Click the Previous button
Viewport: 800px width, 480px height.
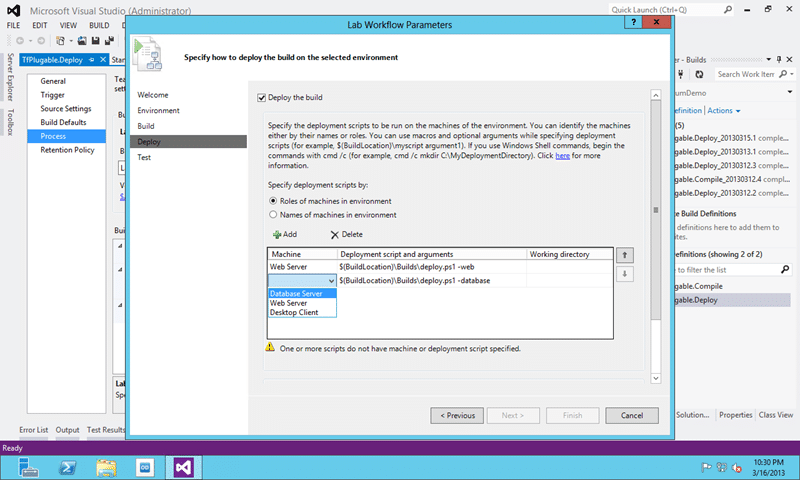pos(457,415)
